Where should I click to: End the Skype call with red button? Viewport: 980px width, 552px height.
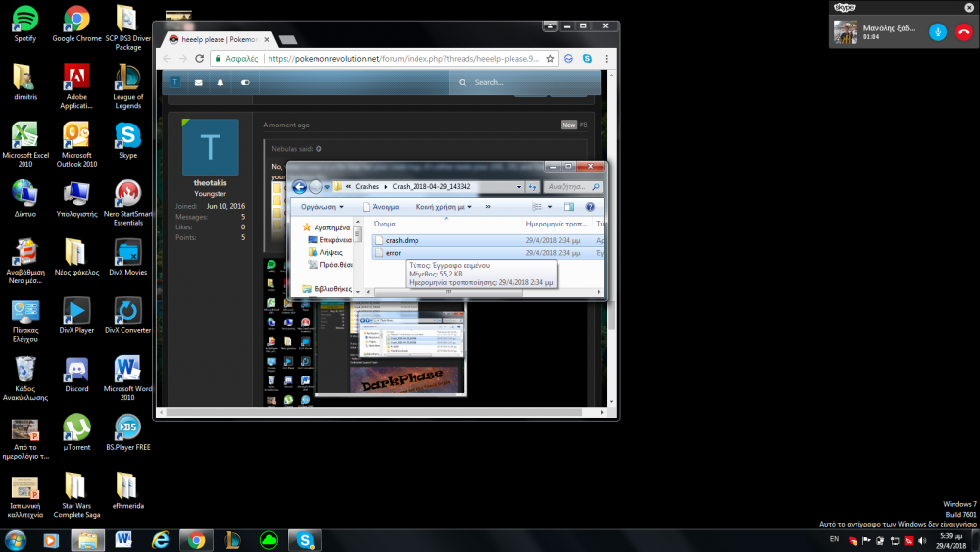(x=963, y=32)
